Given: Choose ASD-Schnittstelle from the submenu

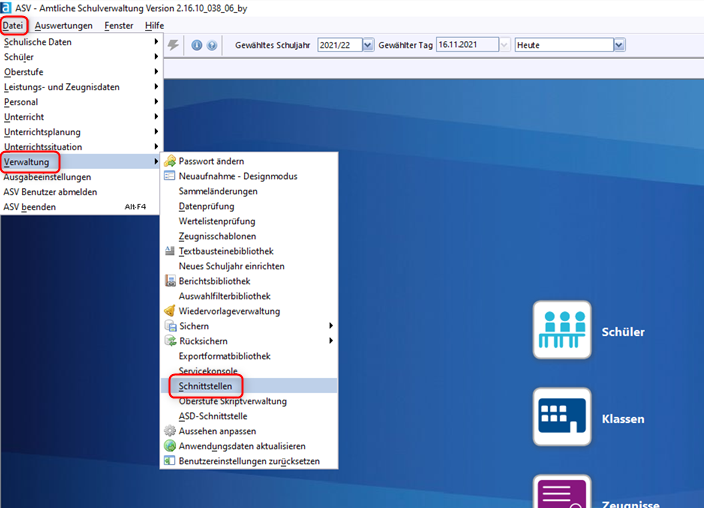Looking at the screenshot, I should pyautogui.click(x=249, y=416).
